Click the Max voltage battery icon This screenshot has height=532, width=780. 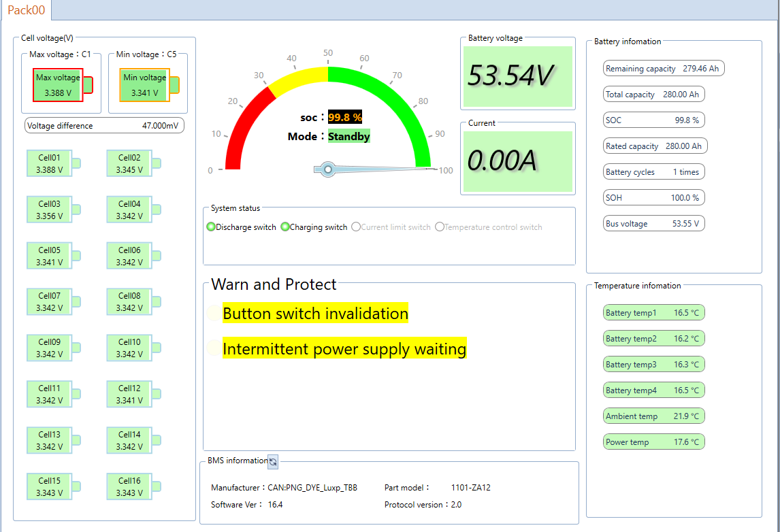pos(63,85)
